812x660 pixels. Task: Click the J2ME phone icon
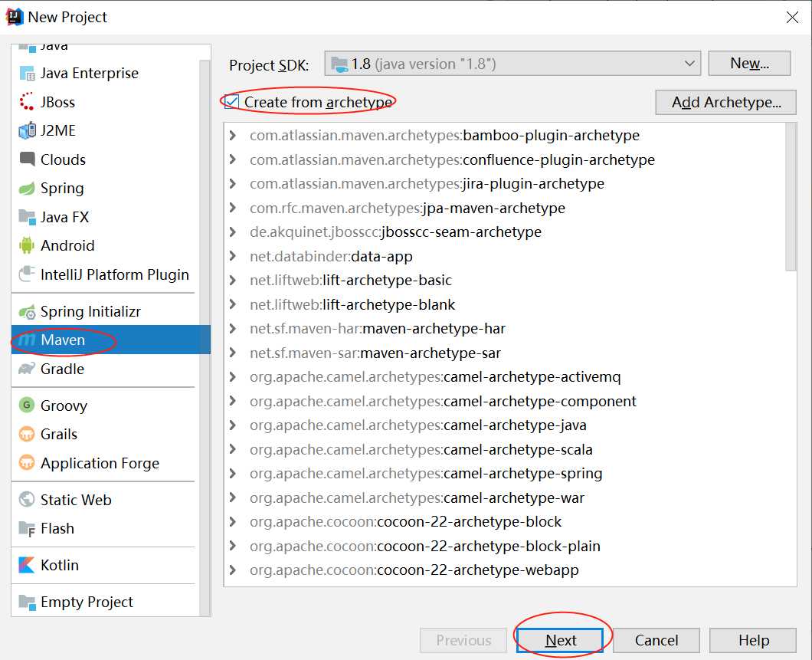tap(27, 130)
